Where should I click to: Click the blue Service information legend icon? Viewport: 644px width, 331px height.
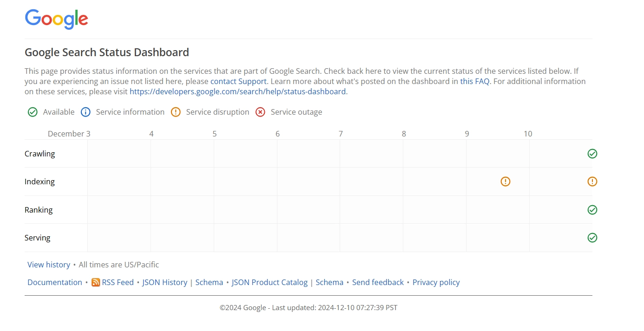(85, 112)
